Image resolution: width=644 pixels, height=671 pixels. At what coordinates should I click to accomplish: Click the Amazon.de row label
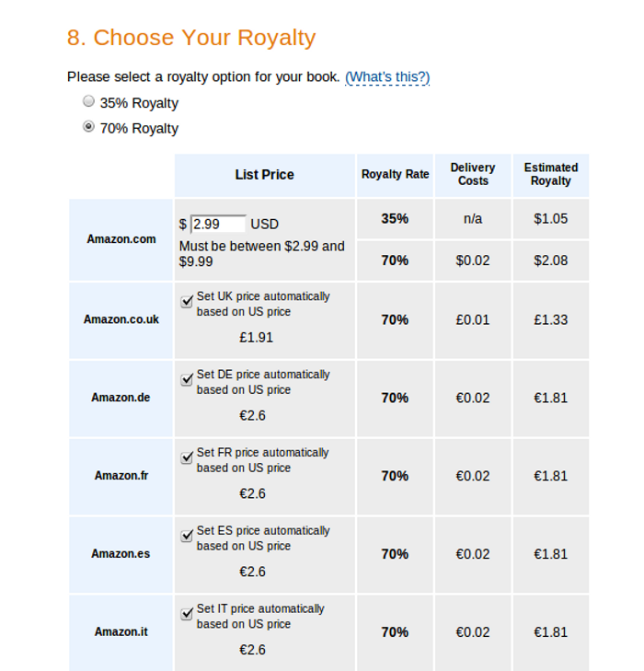pyautogui.click(x=121, y=398)
